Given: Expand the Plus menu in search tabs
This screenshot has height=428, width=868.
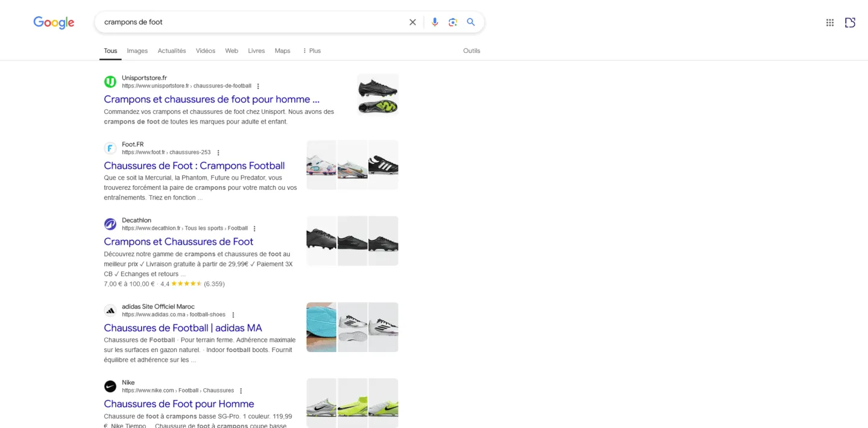Looking at the screenshot, I should click(x=312, y=51).
